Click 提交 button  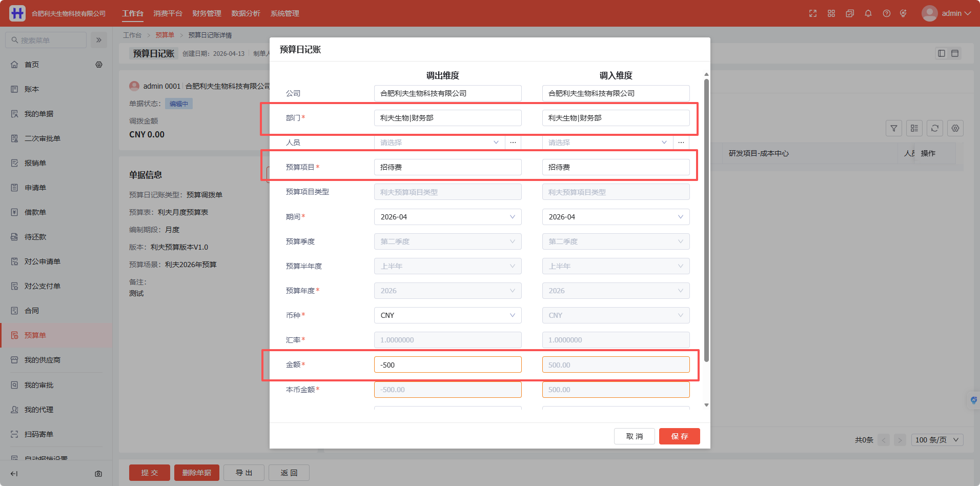coord(150,473)
